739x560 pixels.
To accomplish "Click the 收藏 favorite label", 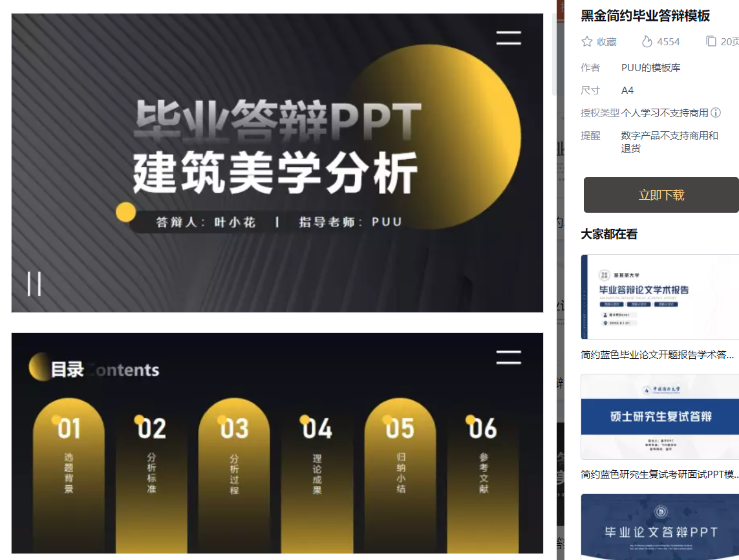I will (x=606, y=42).
